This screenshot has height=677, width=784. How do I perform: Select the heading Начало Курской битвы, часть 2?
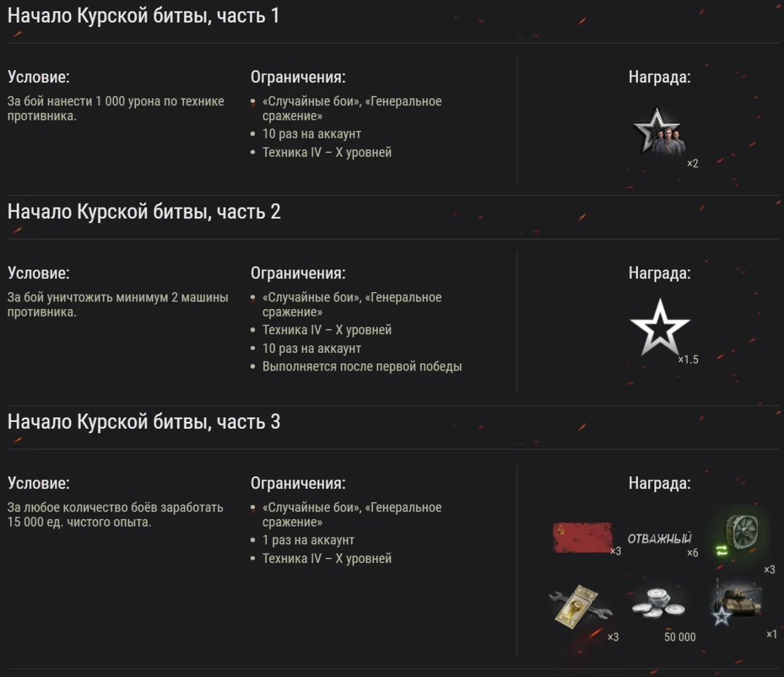click(x=144, y=212)
